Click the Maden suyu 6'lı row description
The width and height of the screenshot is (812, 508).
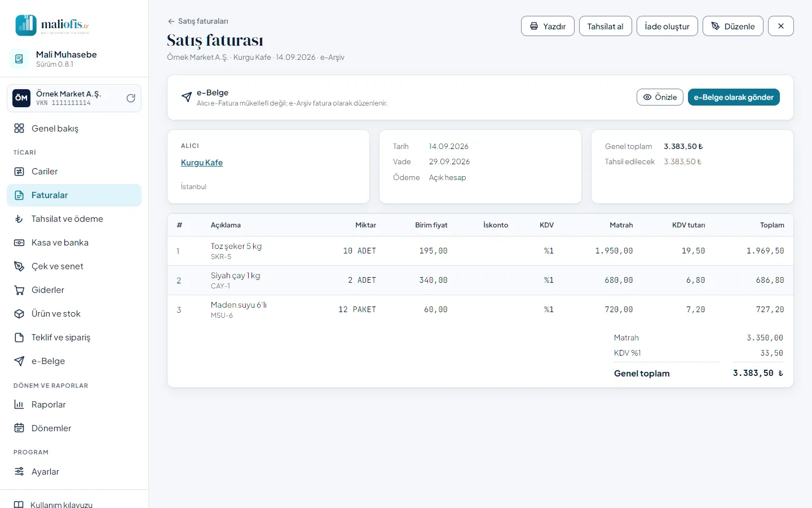click(239, 305)
